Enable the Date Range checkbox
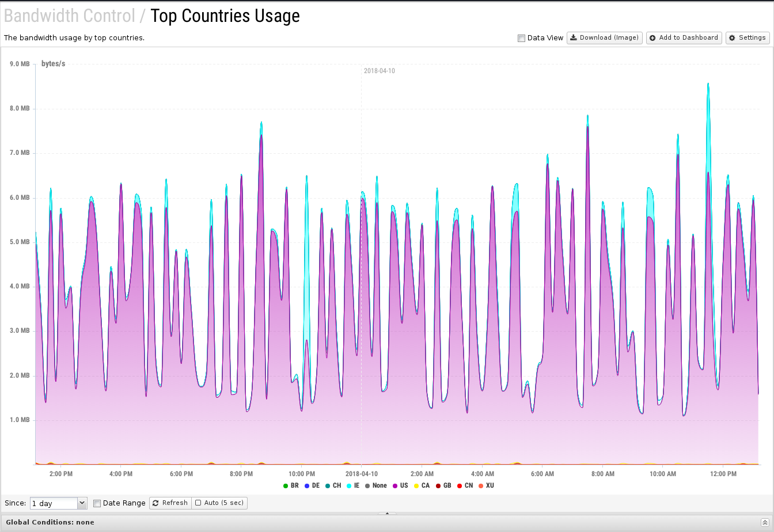The height and width of the screenshot is (532, 774). point(97,503)
